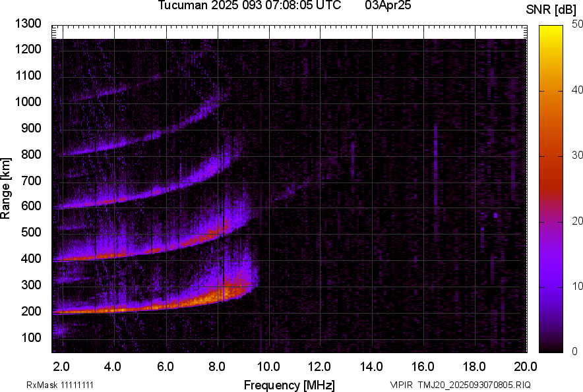Click the 'VIPIR' footer label
This screenshot has width=583, height=392.
[x=401, y=385]
